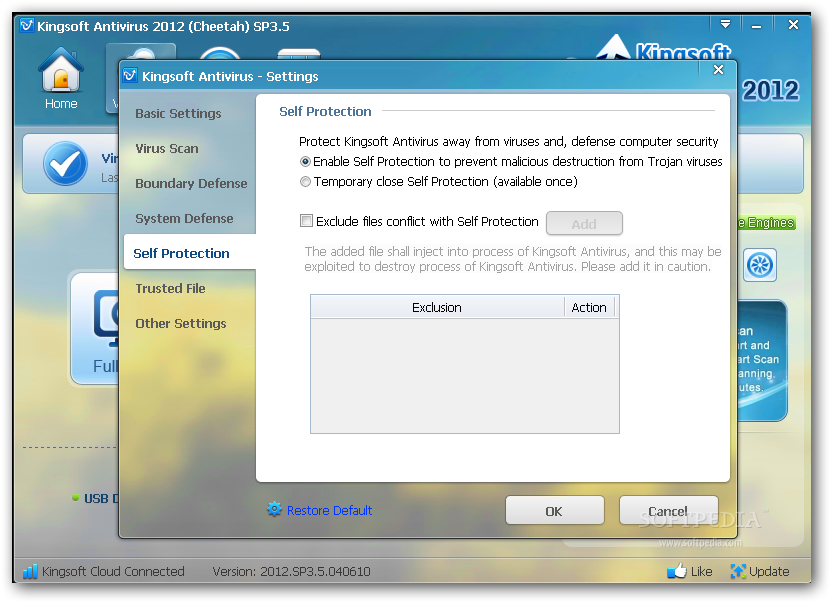Open Trusted File settings

click(170, 288)
